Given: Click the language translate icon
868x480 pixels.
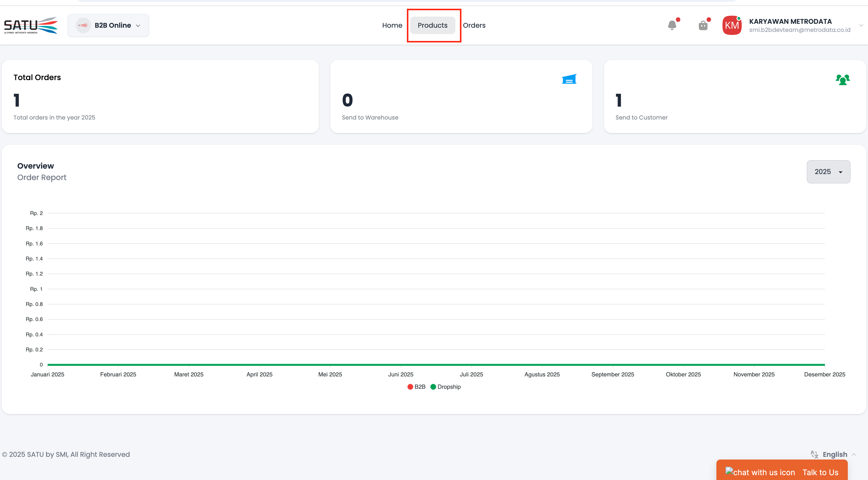Looking at the screenshot, I should click(814, 454).
